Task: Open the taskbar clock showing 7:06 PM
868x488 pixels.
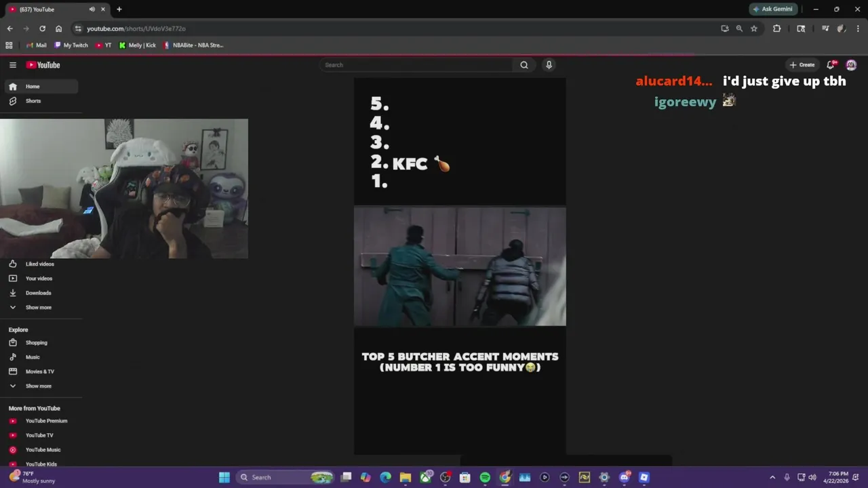Action: pyautogui.click(x=838, y=477)
